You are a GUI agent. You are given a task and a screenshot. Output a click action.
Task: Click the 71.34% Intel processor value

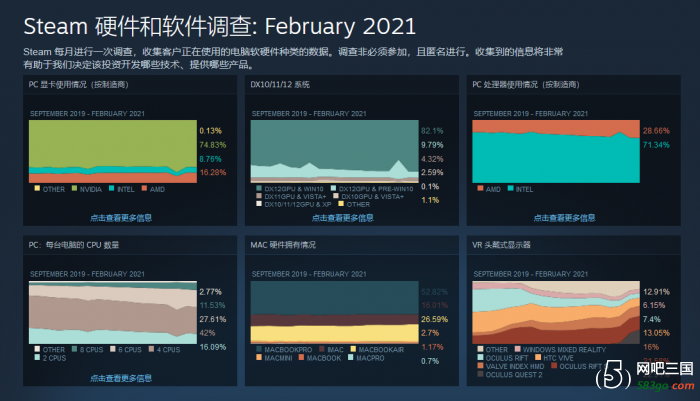(656, 145)
